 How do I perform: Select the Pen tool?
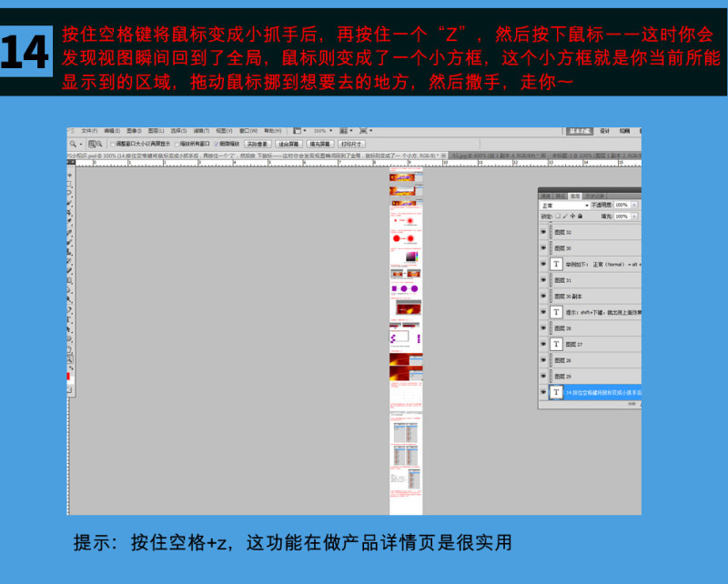click(x=70, y=309)
